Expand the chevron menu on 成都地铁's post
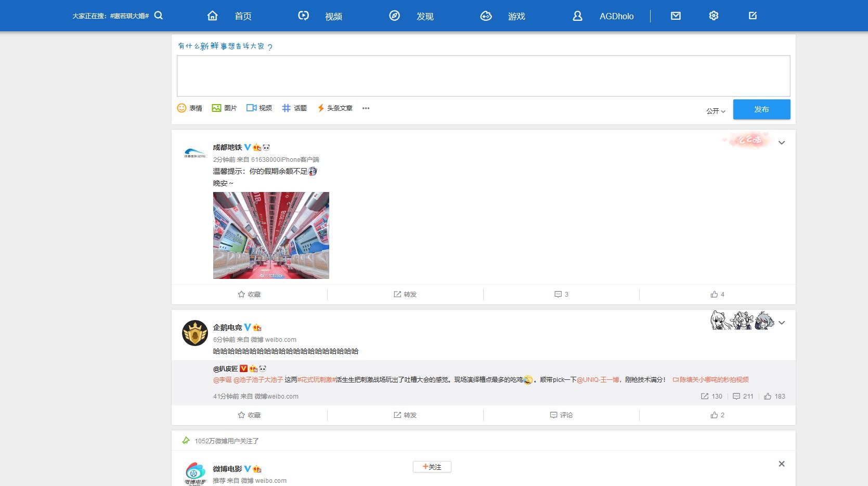The height and width of the screenshot is (486, 868). (x=781, y=142)
